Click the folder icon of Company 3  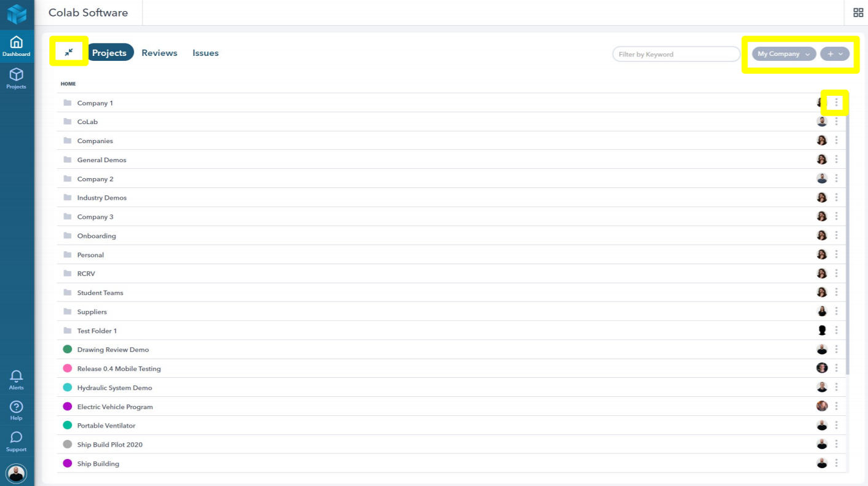[x=68, y=216]
